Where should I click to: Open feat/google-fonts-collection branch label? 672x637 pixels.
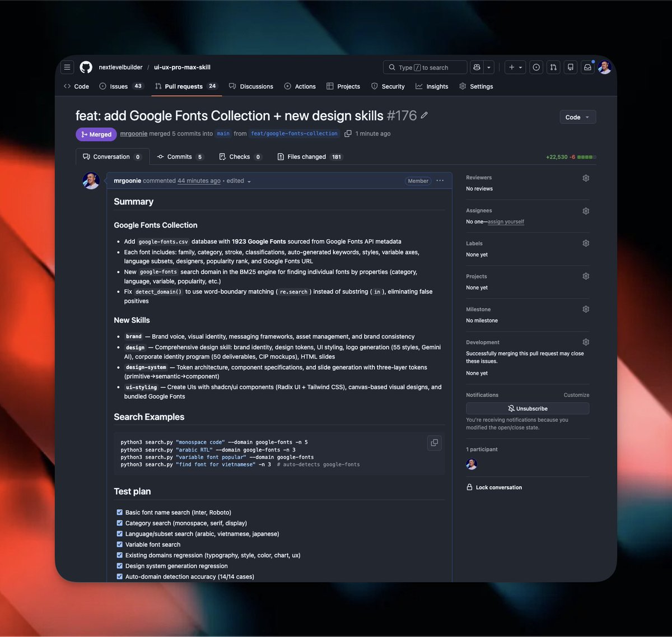(x=294, y=133)
